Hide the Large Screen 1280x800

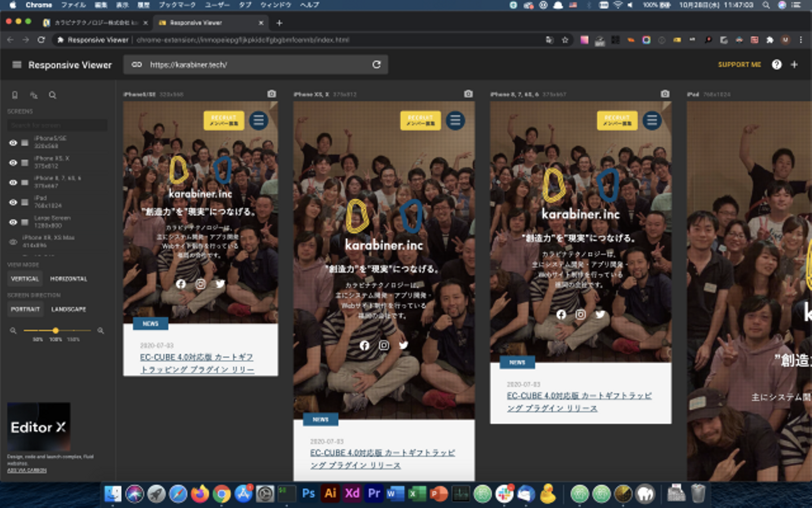pyautogui.click(x=13, y=222)
